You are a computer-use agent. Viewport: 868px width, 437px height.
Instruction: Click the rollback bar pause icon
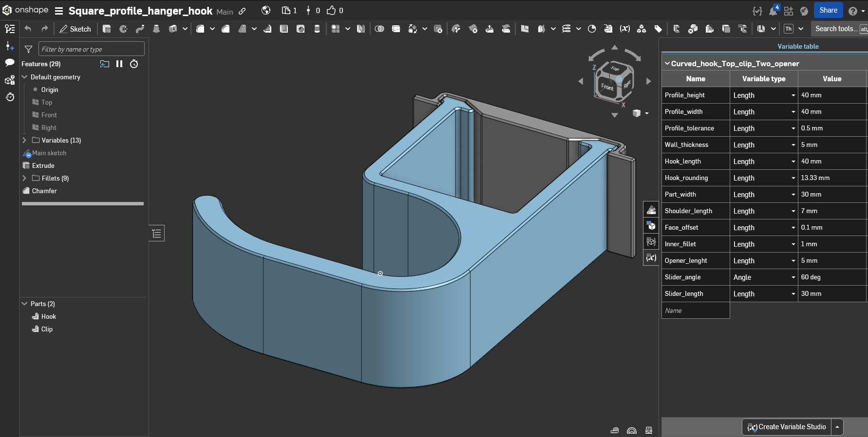pyautogui.click(x=119, y=64)
